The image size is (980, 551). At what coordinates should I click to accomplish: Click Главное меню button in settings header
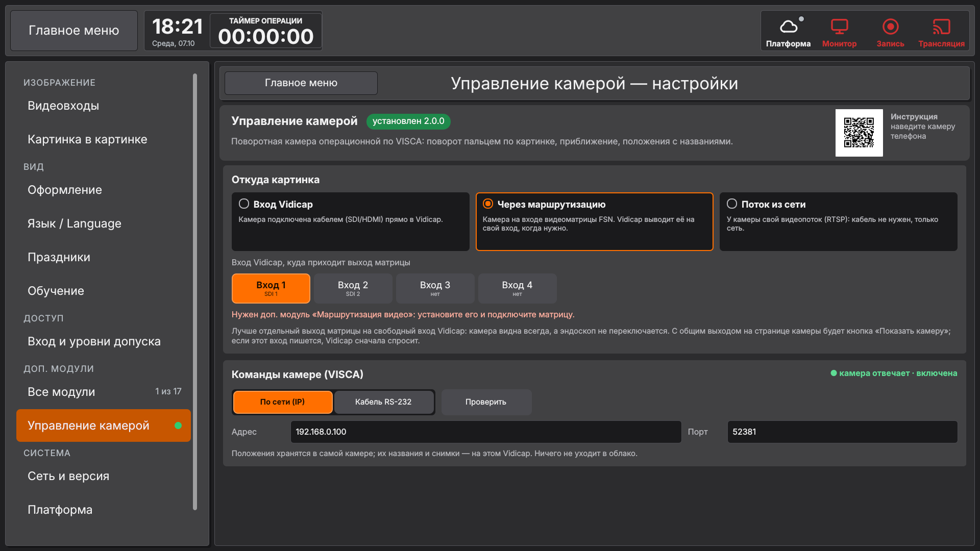tap(301, 83)
